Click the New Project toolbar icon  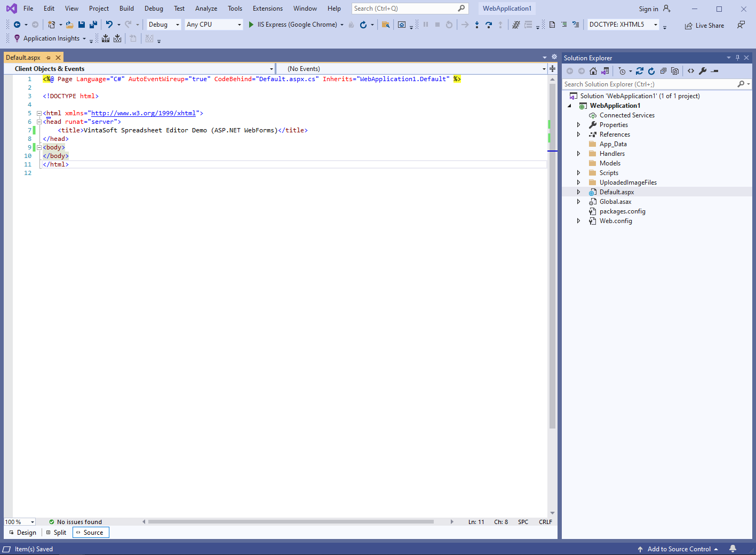[x=51, y=25]
